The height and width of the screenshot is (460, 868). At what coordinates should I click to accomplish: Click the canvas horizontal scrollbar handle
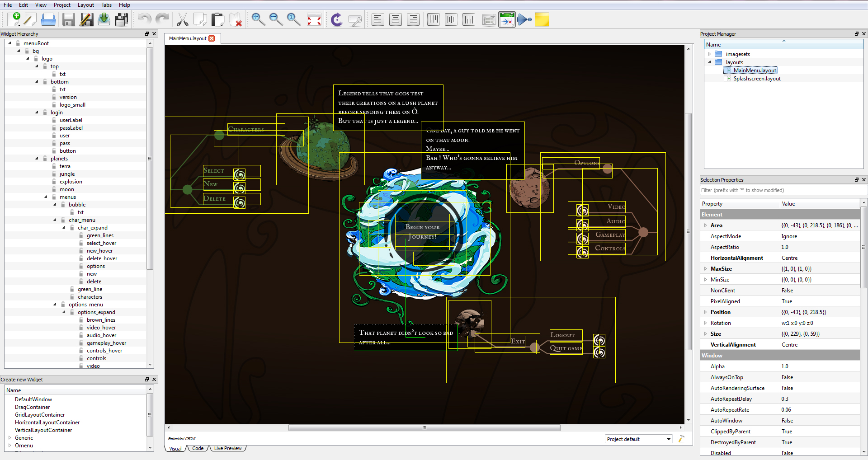pos(425,427)
